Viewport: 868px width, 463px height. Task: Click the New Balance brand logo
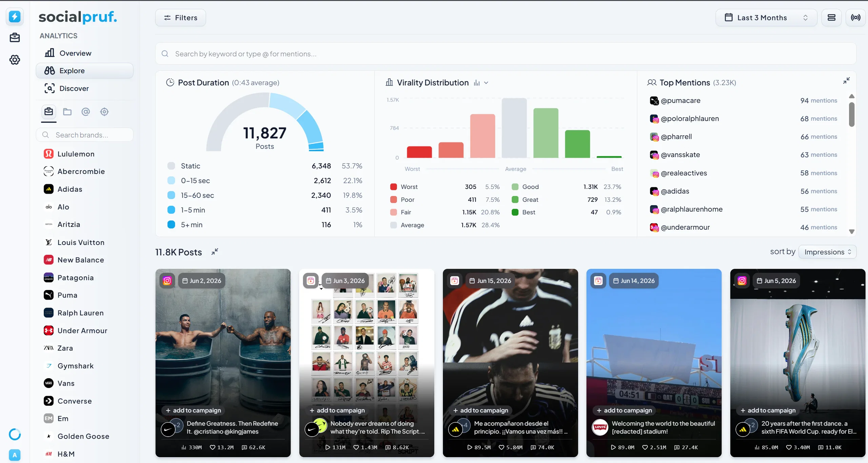48,260
